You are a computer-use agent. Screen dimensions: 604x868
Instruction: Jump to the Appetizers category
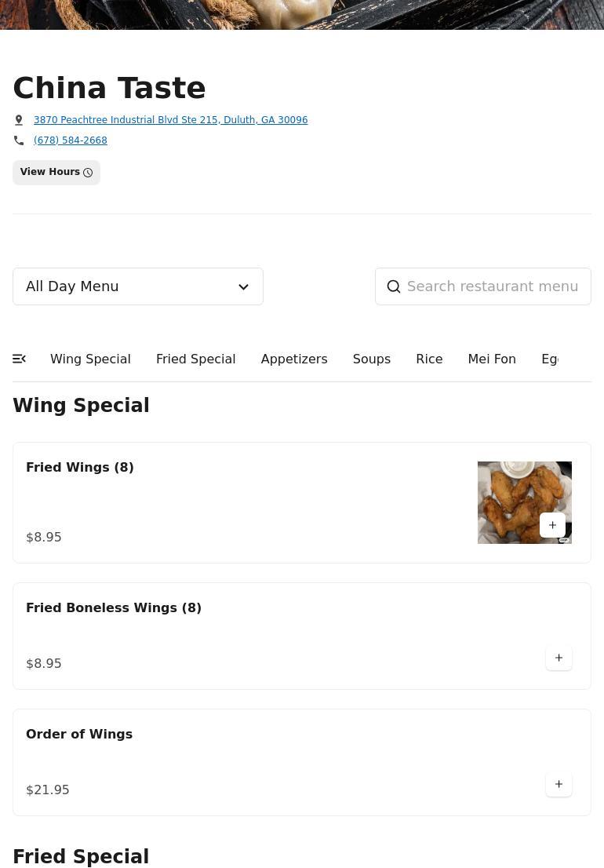[x=293, y=359]
